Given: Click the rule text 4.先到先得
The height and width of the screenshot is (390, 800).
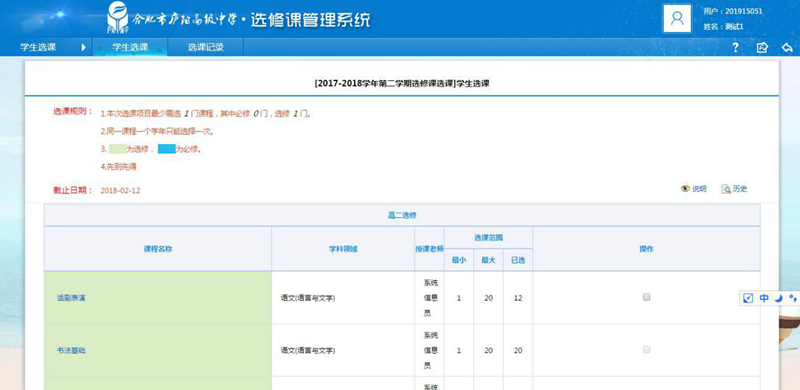Looking at the screenshot, I should [x=118, y=166].
